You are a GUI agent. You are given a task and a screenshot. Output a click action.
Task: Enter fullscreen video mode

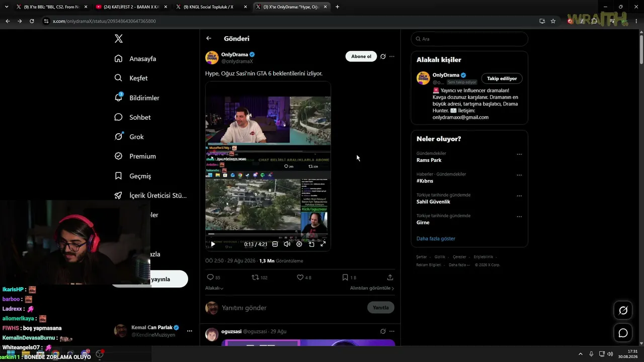pyautogui.click(x=323, y=244)
